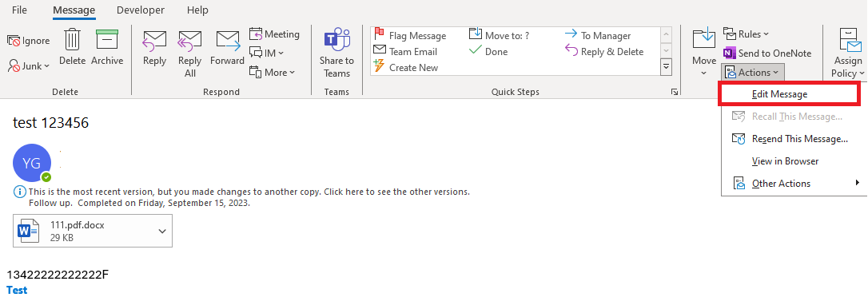Run the Done quick step
The image size is (868, 305).
488,51
